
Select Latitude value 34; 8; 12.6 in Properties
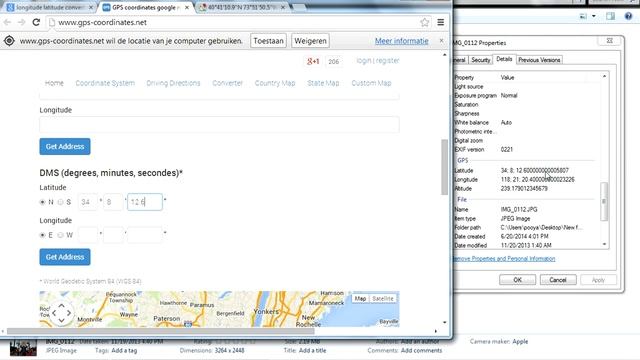pos(534,171)
